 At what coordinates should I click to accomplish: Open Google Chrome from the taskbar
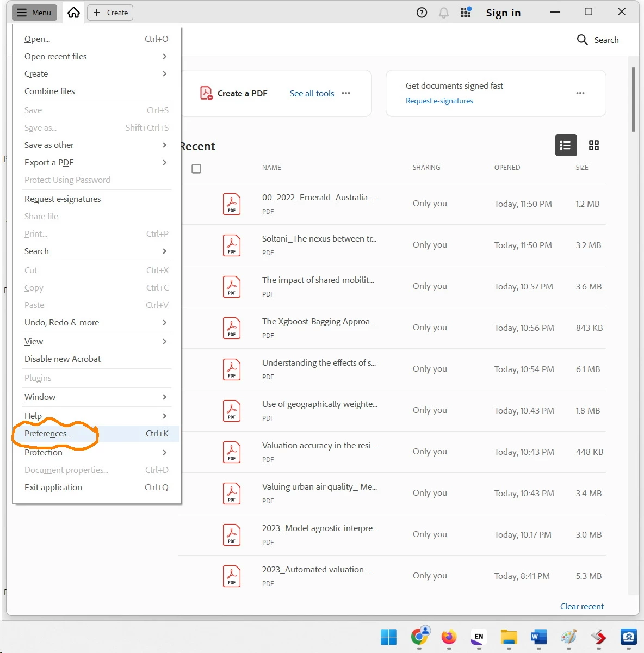(420, 636)
